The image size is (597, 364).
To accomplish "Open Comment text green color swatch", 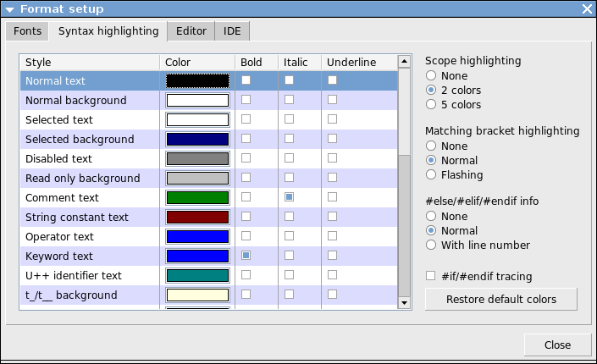I will (x=197, y=198).
